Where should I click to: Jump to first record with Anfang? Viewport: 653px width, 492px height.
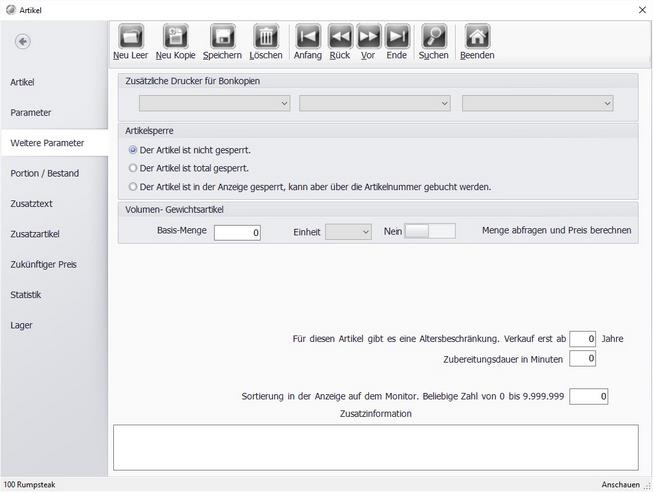click(308, 37)
